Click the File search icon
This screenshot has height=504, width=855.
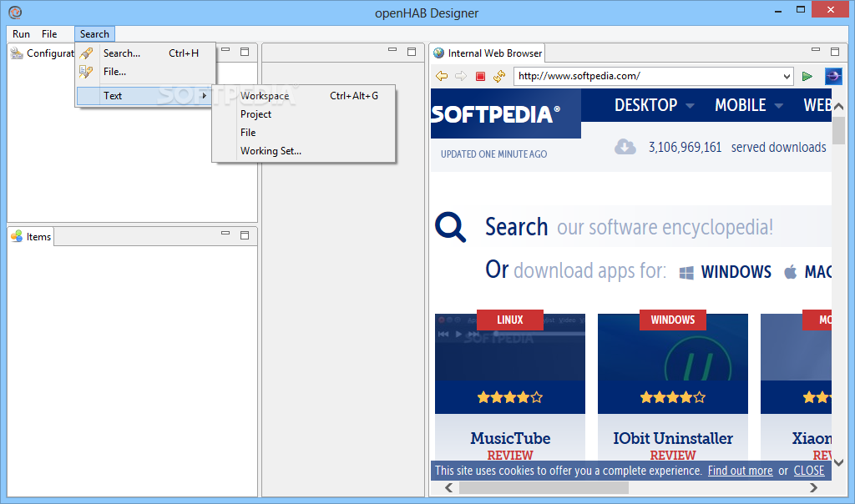click(86, 72)
